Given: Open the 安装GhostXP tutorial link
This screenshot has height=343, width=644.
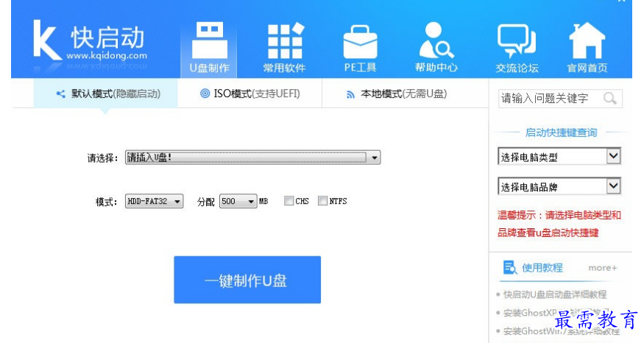Looking at the screenshot, I should (556, 313).
